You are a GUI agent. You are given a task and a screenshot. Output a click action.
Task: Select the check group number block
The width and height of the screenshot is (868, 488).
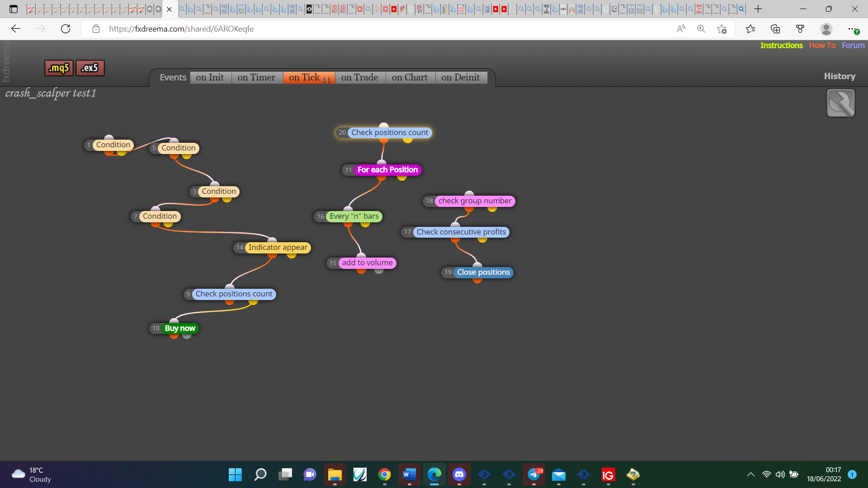pos(475,201)
